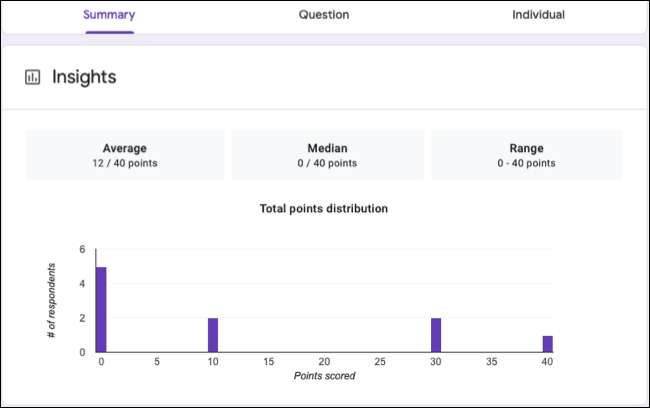Click the bar at 0 points
The image size is (650, 408).
coord(101,309)
